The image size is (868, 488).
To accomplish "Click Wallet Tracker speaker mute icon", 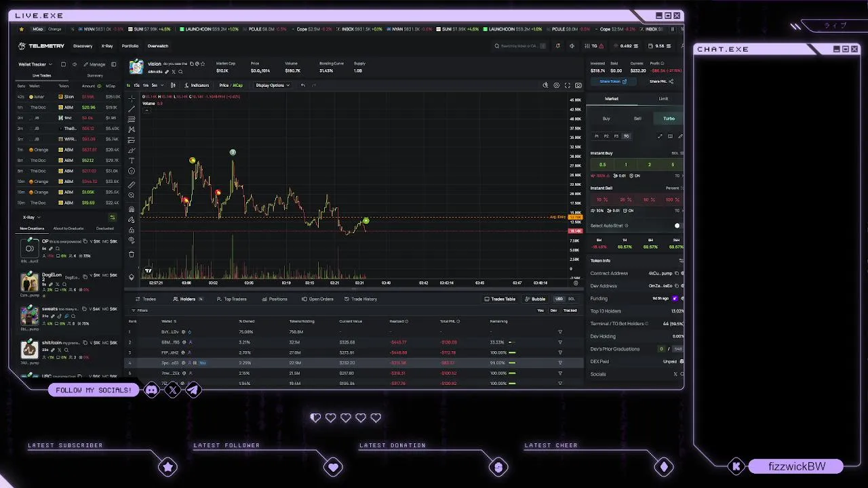I will [x=75, y=64].
